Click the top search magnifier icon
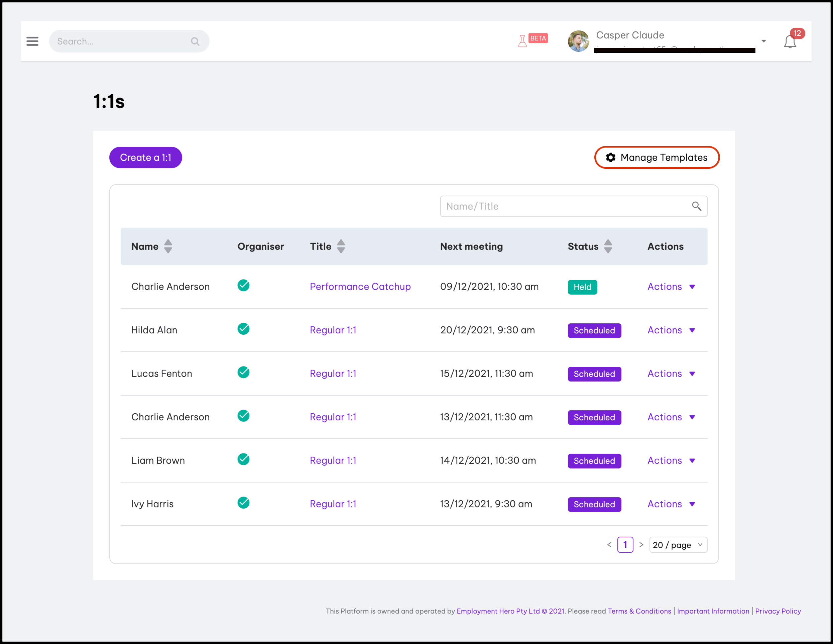 point(195,41)
